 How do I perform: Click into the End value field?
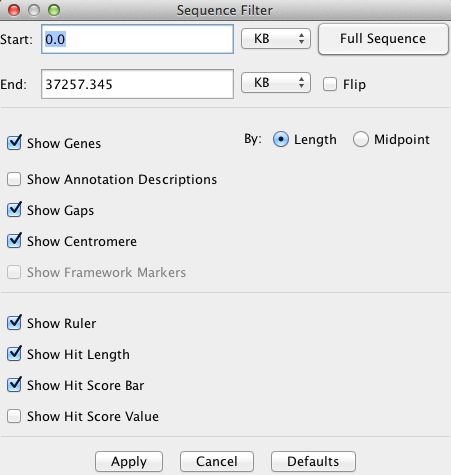pyautogui.click(x=137, y=84)
